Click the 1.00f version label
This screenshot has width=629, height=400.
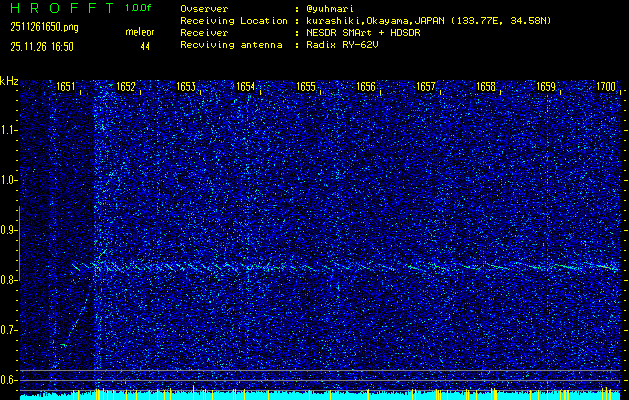click(x=140, y=8)
